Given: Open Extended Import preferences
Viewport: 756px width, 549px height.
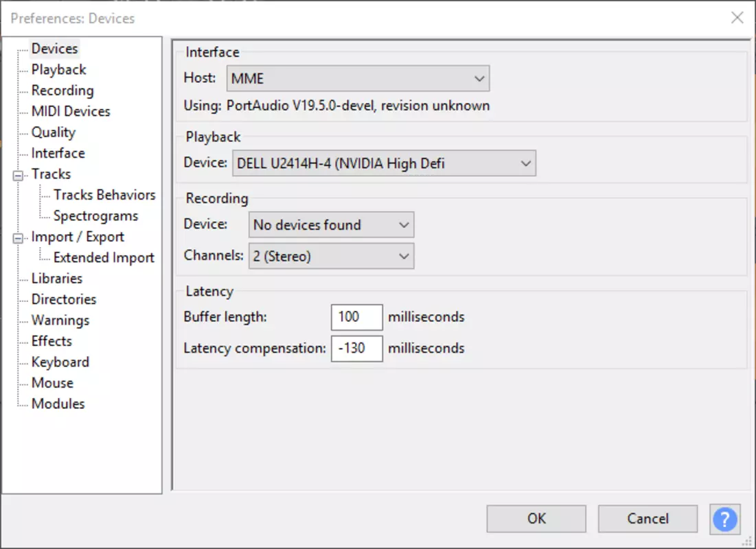Looking at the screenshot, I should click(x=104, y=258).
